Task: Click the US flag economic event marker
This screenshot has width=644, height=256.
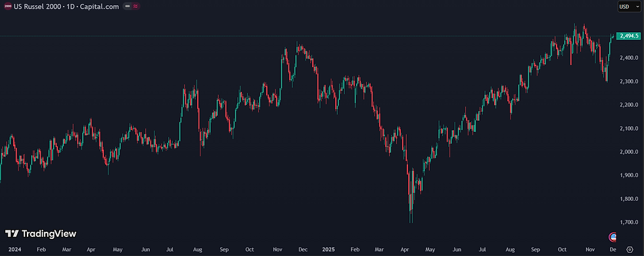Action: tap(612, 237)
